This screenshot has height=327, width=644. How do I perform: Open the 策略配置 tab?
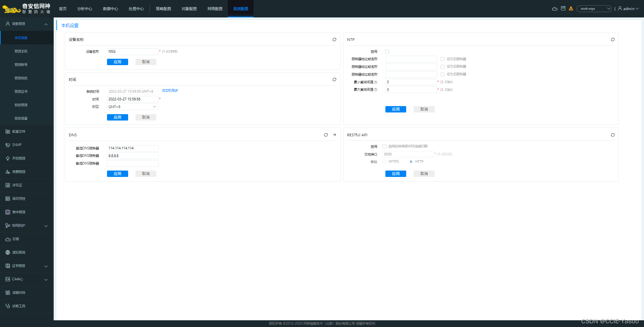(x=163, y=9)
